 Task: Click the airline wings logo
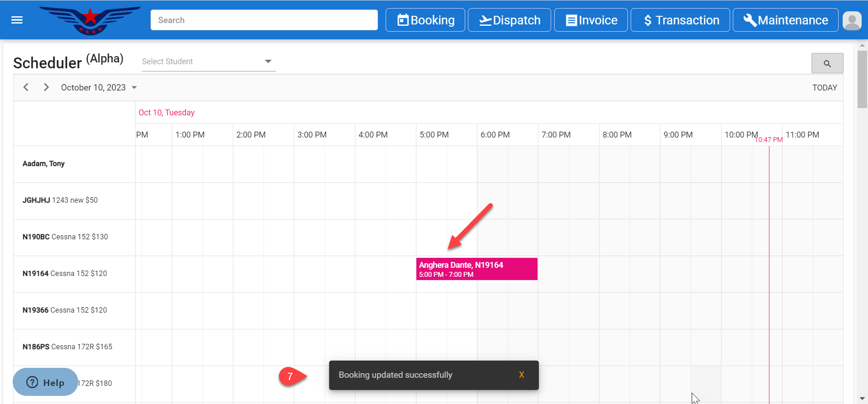tap(90, 20)
